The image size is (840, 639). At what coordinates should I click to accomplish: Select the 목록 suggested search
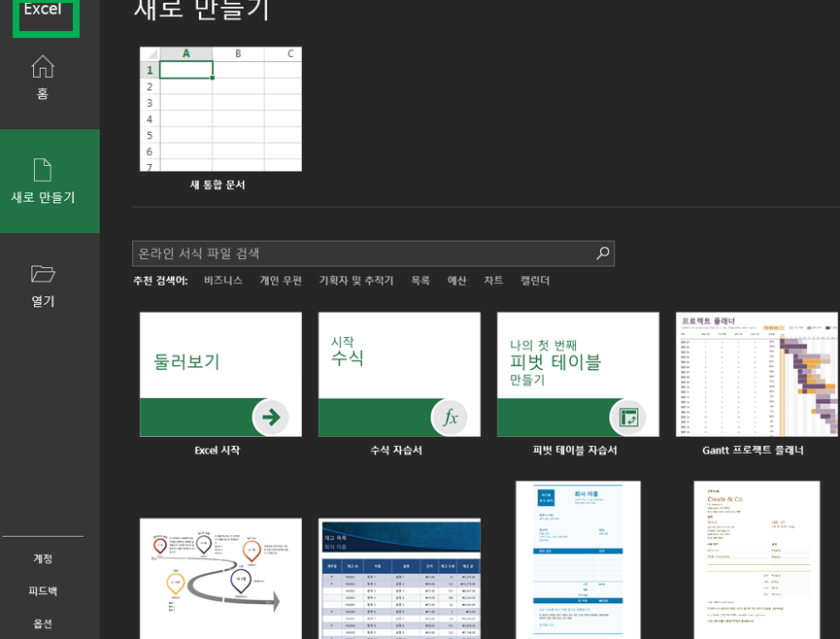(x=420, y=280)
